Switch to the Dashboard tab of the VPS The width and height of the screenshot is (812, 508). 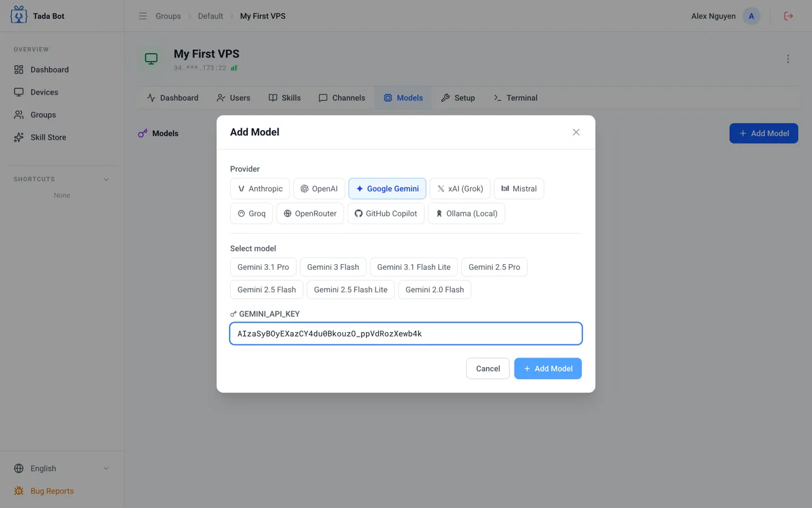(x=173, y=98)
